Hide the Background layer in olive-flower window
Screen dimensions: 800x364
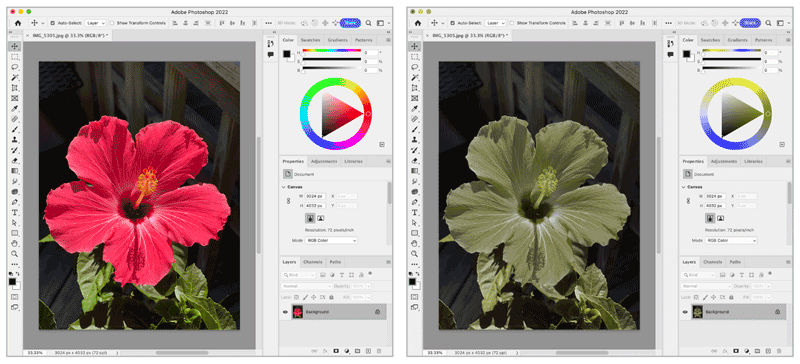pos(685,312)
